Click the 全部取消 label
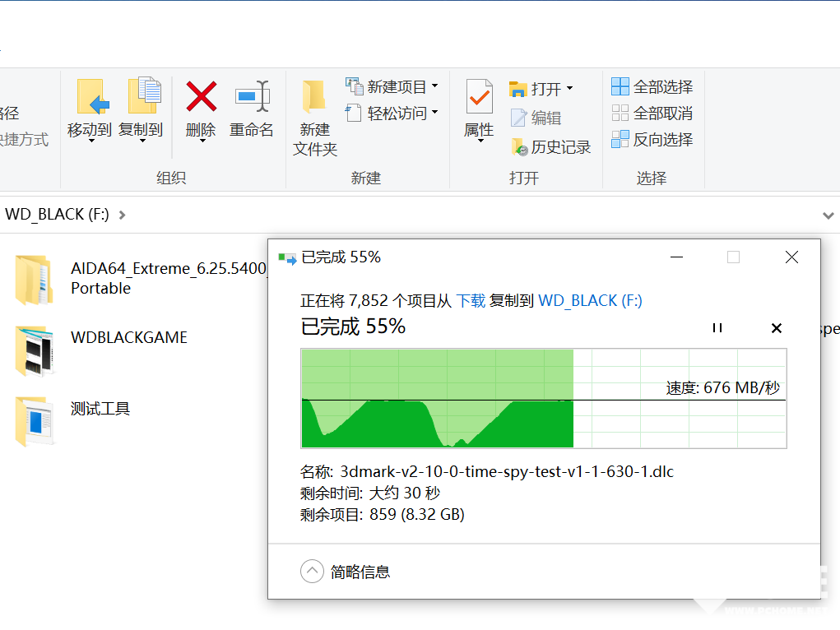Screen dimensions: 840x630 pos(662,113)
